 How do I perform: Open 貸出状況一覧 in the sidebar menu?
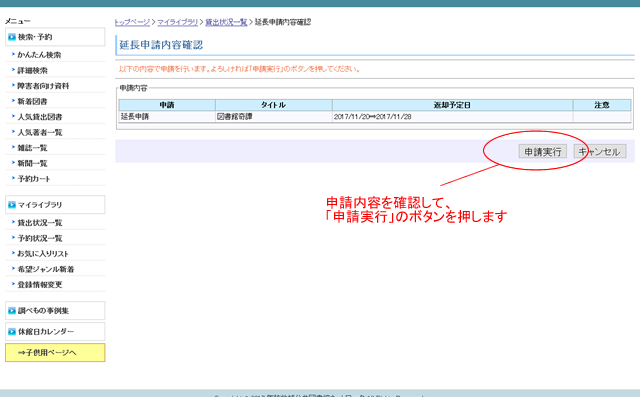(x=40, y=223)
